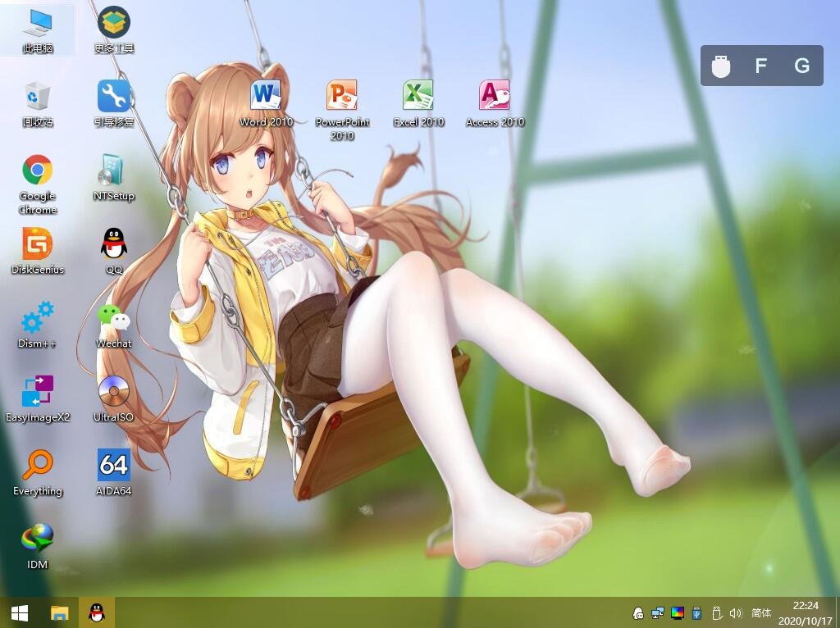Click the USB drive icon in the desktop widget
The height and width of the screenshot is (628, 840).
click(x=720, y=66)
